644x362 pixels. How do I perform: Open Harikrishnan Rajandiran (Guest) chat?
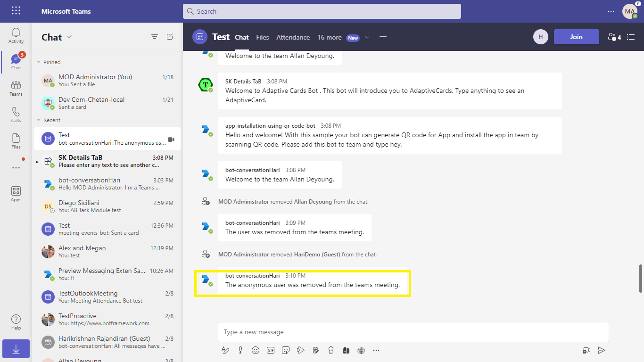coord(107,342)
